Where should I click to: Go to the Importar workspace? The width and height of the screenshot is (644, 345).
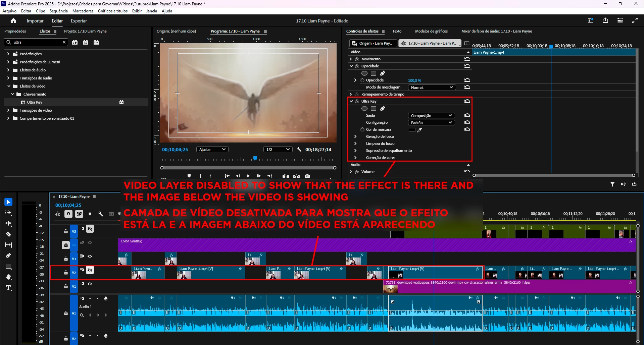(35, 21)
